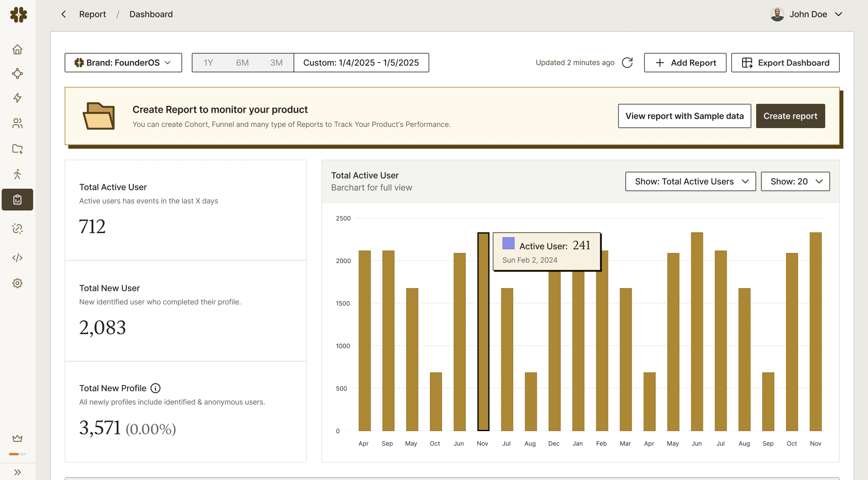Refresh the dashboard data
The image size is (868, 480).
click(x=627, y=63)
